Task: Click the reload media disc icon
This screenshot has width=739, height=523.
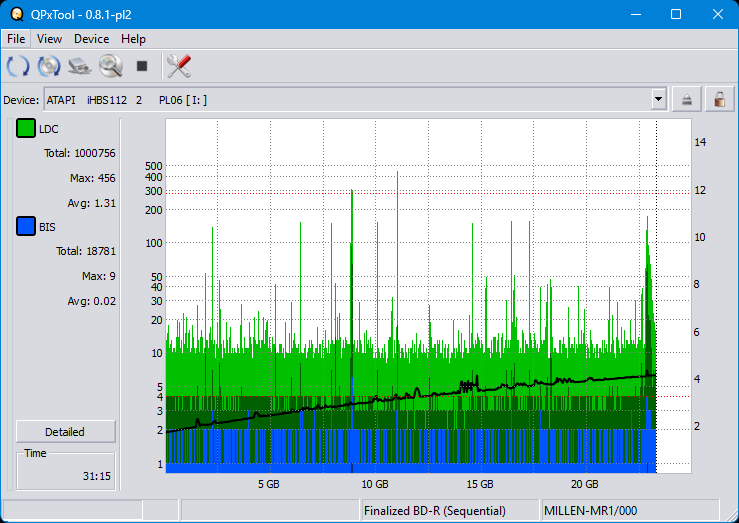Action: (49, 67)
